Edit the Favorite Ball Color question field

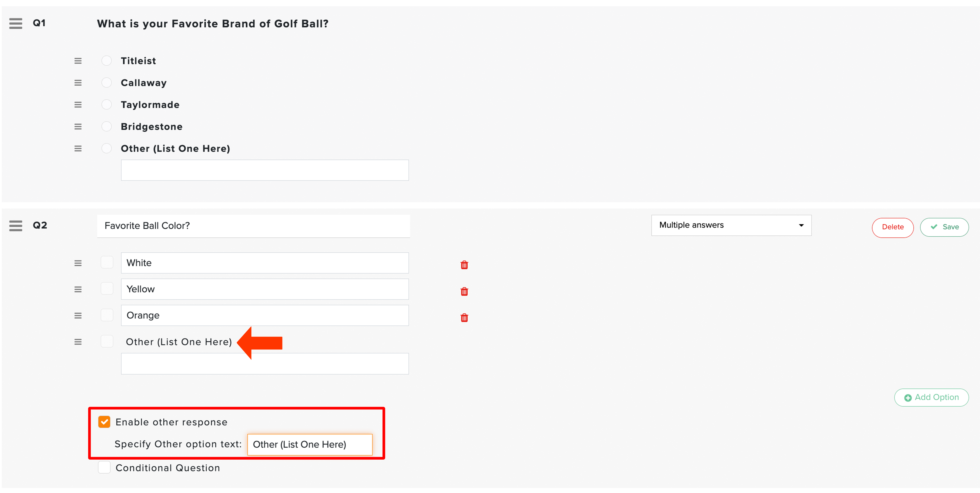tap(253, 226)
